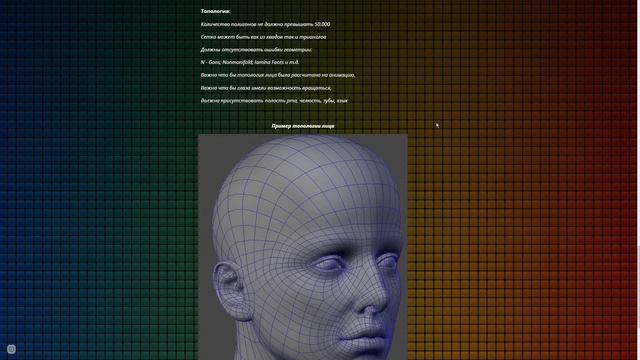Click the "Пример топологии лица" caption

click(x=303, y=126)
